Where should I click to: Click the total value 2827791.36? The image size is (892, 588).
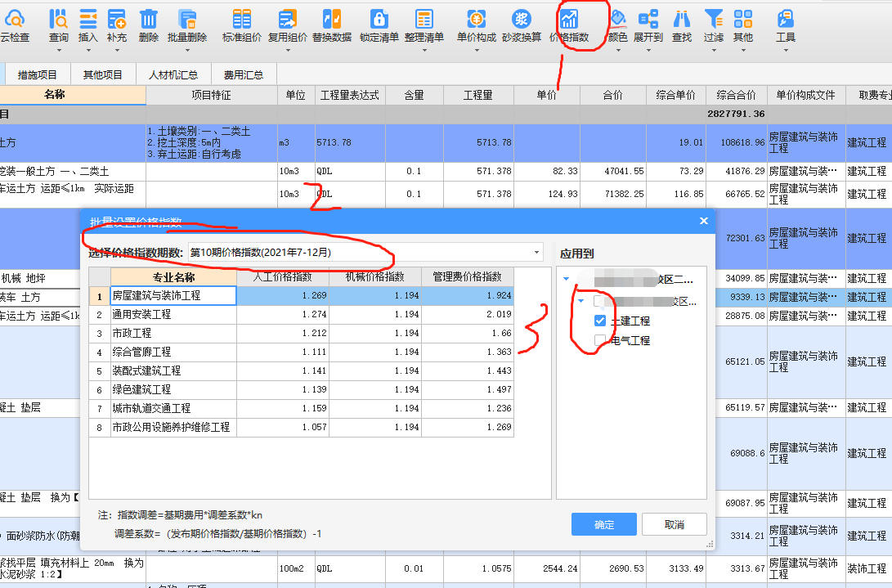click(x=736, y=114)
